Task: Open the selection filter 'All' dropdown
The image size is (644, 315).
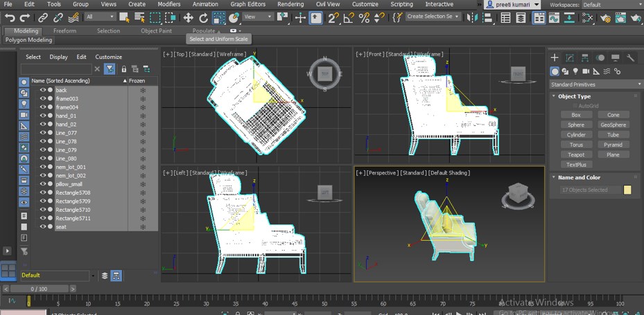Action: 101,17
